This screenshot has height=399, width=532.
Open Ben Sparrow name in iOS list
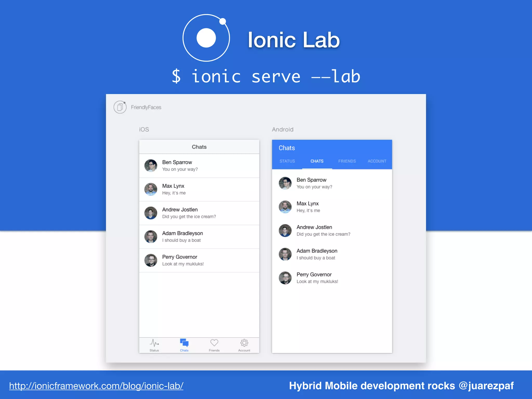tap(177, 162)
